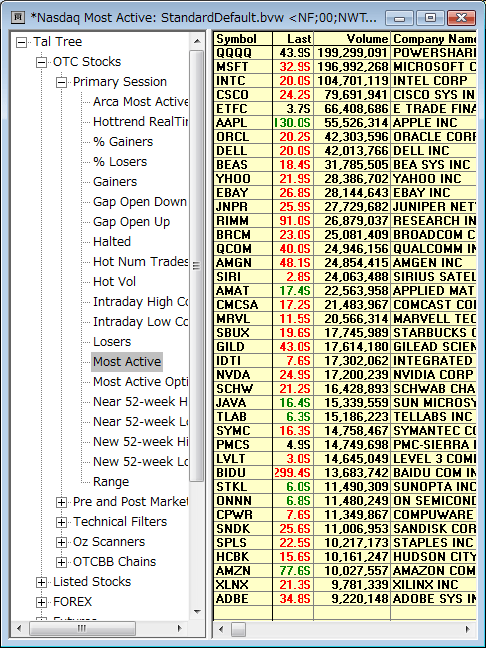Select the QQQQ symbol cell
The height and width of the screenshot is (648, 486).
pos(243,53)
